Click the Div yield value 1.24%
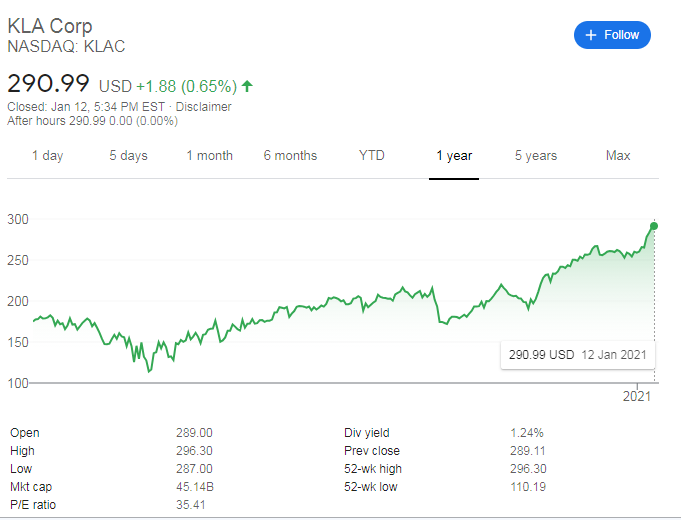The width and height of the screenshot is (681, 520). tap(526, 433)
